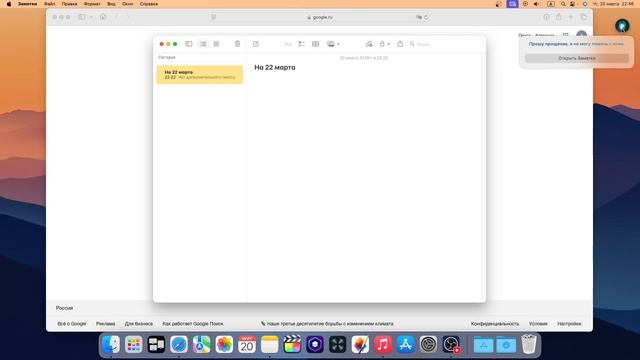Open the climate action footer link in Safari
640x360 pixels.
point(327,324)
